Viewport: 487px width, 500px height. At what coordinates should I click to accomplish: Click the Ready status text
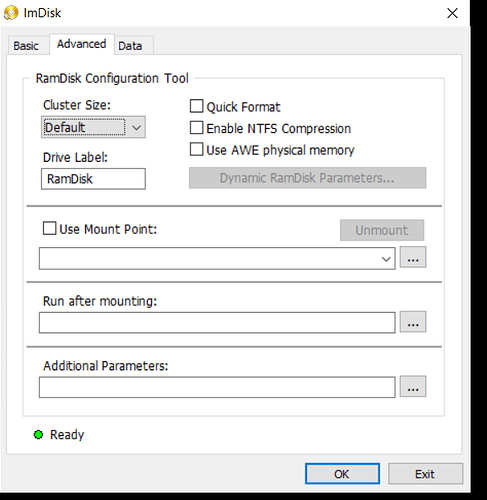(x=67, y=435)
